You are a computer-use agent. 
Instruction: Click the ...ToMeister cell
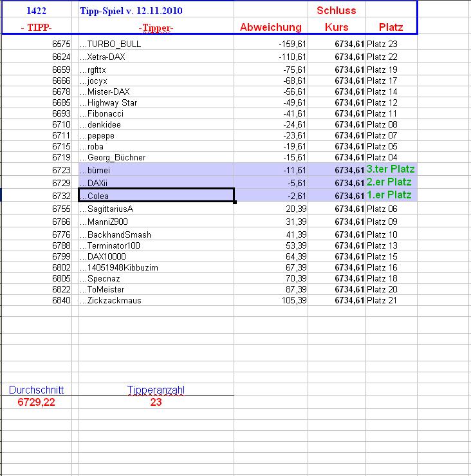click(x=156, y=289)
